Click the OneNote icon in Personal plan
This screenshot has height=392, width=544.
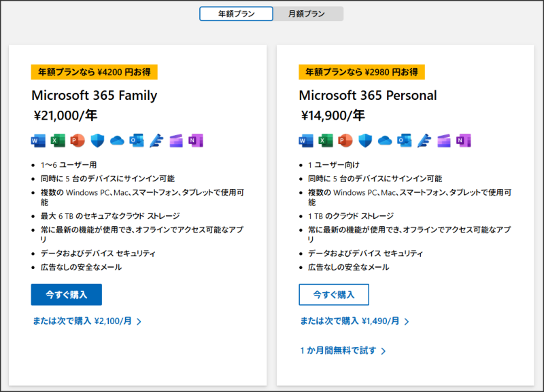coord(464,141)
